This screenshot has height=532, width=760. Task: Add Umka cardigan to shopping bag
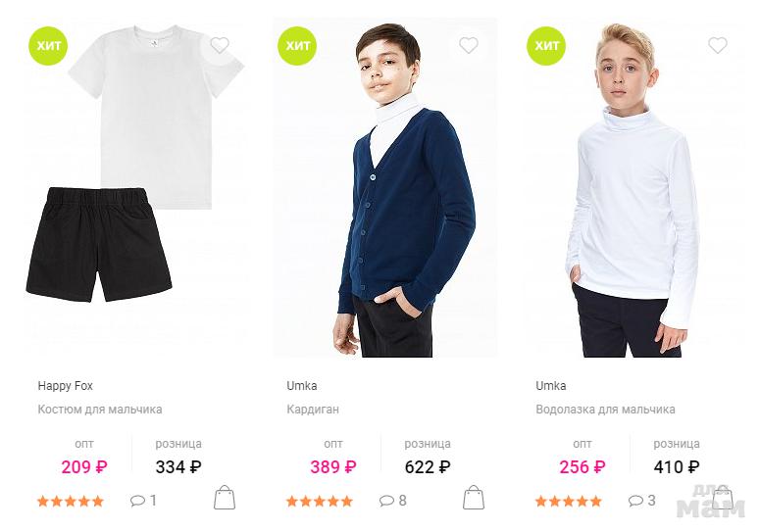(x=474, y=497)
